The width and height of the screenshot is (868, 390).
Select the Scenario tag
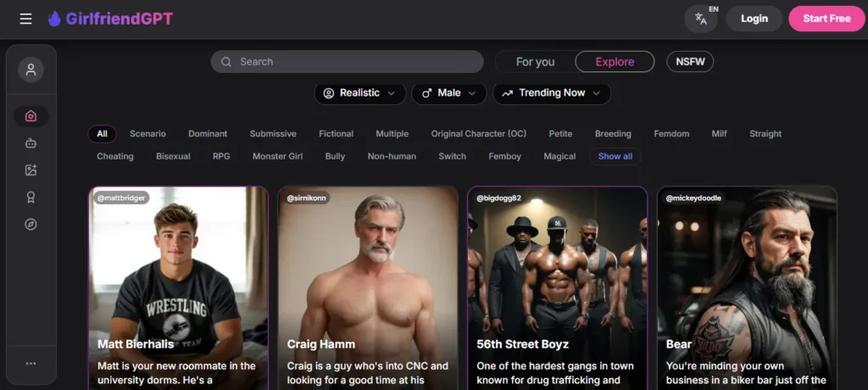click(x=147, y=133)
